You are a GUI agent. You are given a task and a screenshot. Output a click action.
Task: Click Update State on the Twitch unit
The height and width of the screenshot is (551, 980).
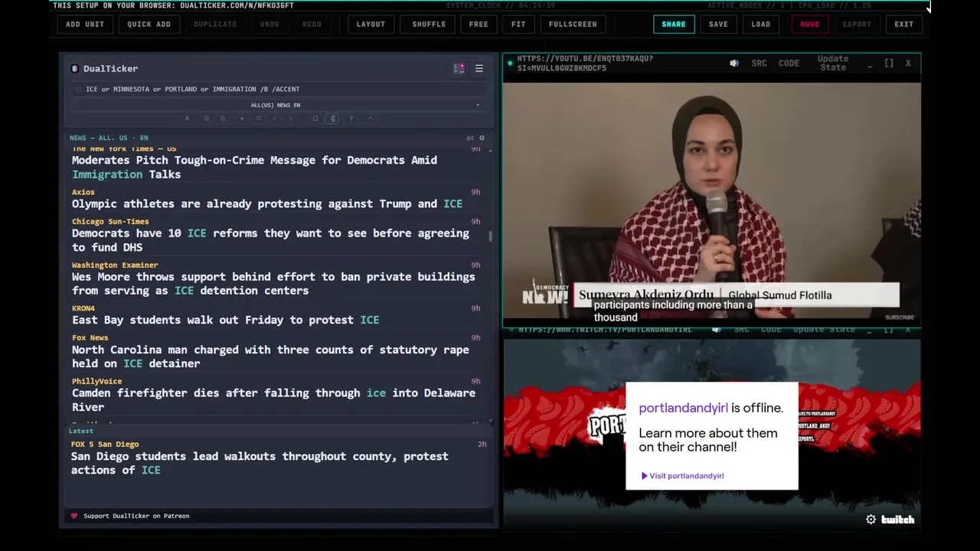pyautogui.click(x=824, y=330)
